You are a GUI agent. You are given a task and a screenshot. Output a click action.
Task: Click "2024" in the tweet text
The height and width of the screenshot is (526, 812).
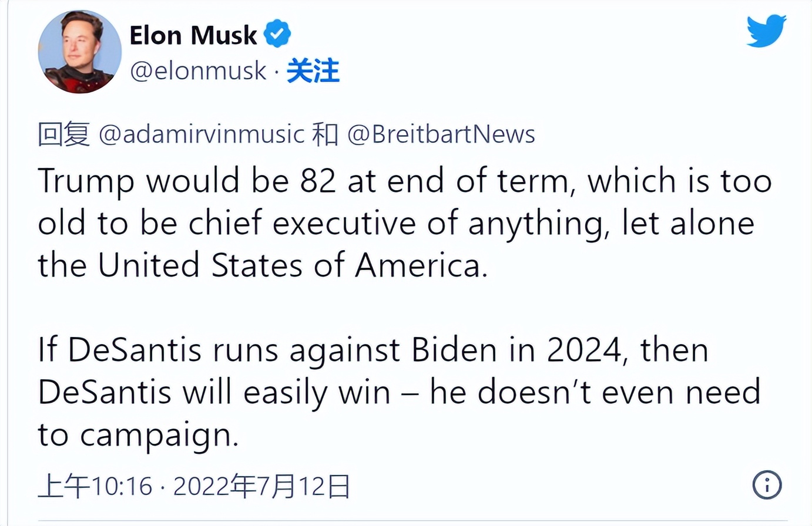584,350
